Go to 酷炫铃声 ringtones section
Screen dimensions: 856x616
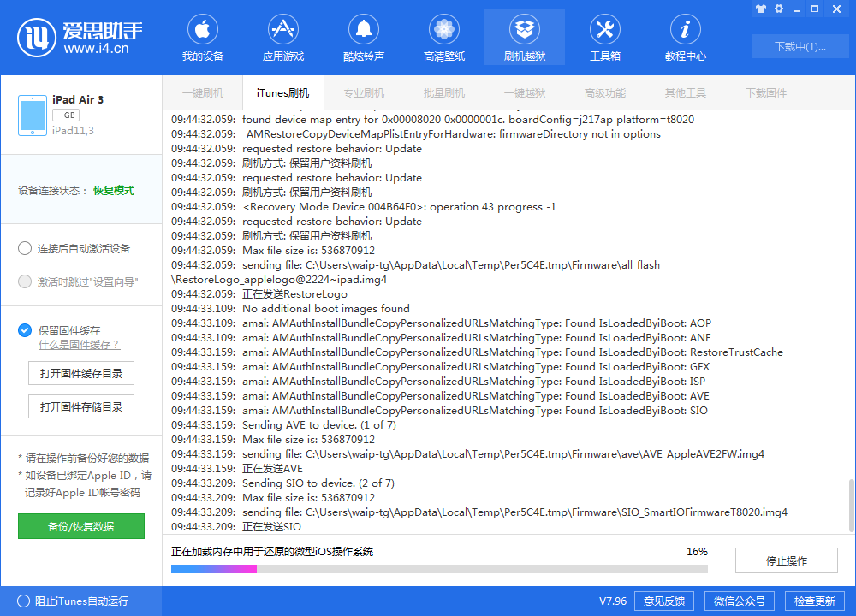pyautogui.click(x=364, y=39)
